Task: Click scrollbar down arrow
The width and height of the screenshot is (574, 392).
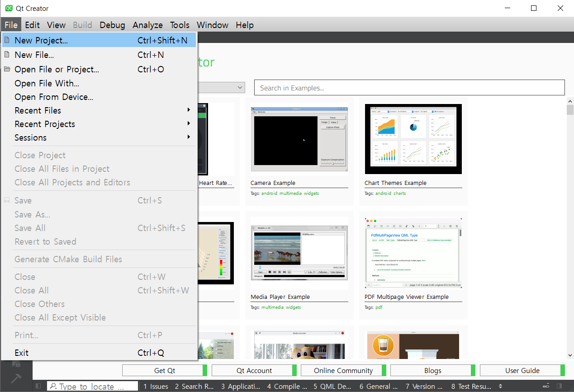Action: 570,355
